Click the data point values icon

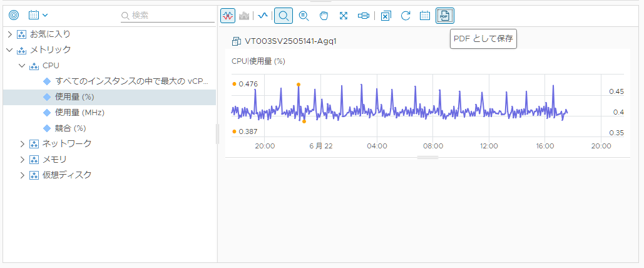(364, 16)
